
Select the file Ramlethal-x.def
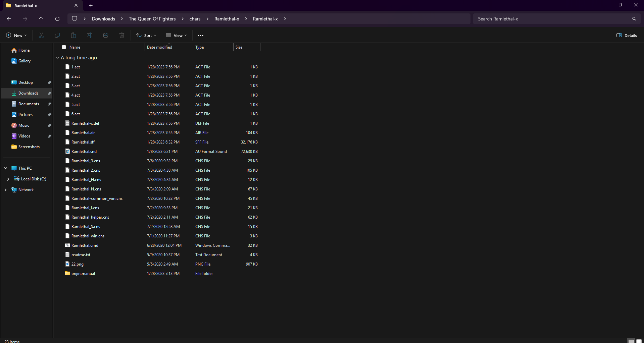point(85,123)
